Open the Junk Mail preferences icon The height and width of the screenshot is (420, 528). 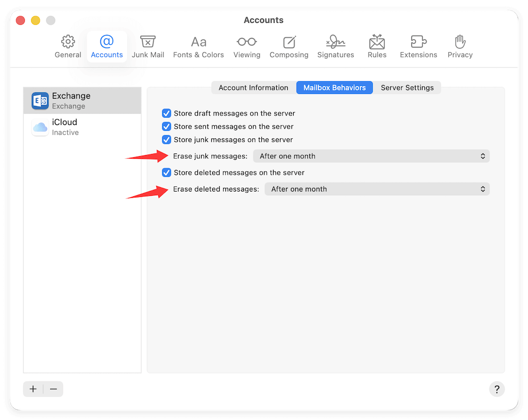148,46
